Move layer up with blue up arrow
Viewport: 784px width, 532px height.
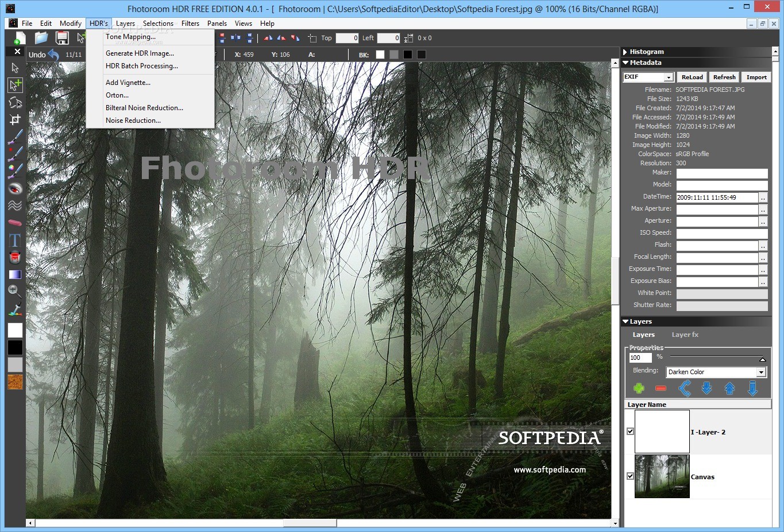click(x=729, y=389)
